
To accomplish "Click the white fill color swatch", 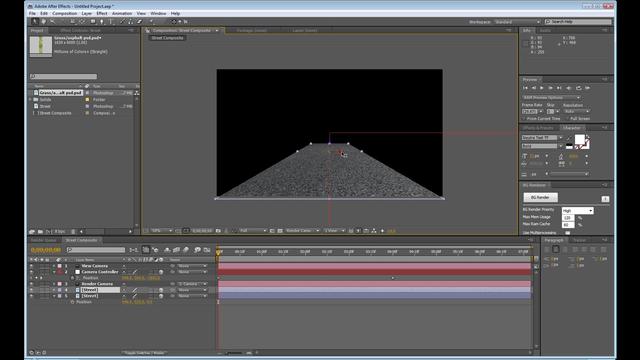I will (x=579, y=140).
